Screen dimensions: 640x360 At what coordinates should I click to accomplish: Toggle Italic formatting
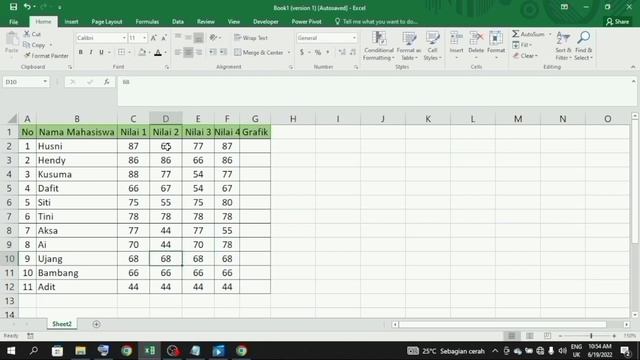pos(91,52)
